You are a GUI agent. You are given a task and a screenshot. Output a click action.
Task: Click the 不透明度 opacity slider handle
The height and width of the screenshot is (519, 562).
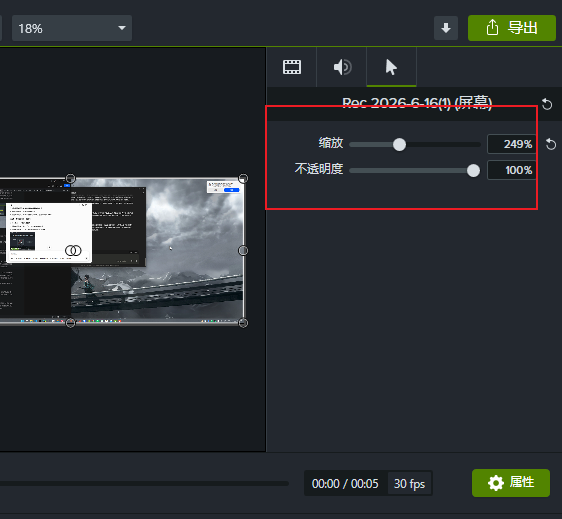(473, 171)
